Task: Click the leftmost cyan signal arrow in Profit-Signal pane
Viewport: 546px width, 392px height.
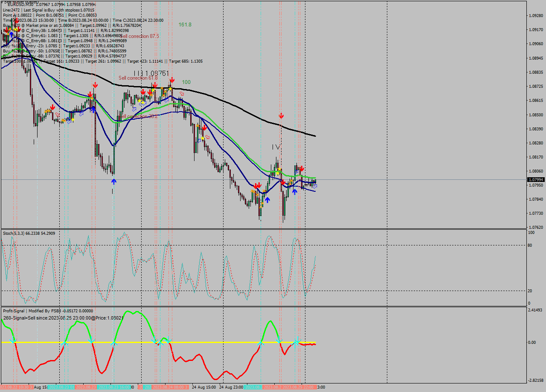Action: point(13,342)
